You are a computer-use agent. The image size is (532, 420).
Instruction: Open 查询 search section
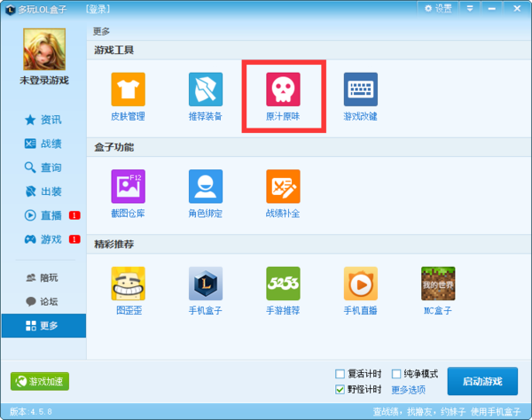click(x=43, y=167)
